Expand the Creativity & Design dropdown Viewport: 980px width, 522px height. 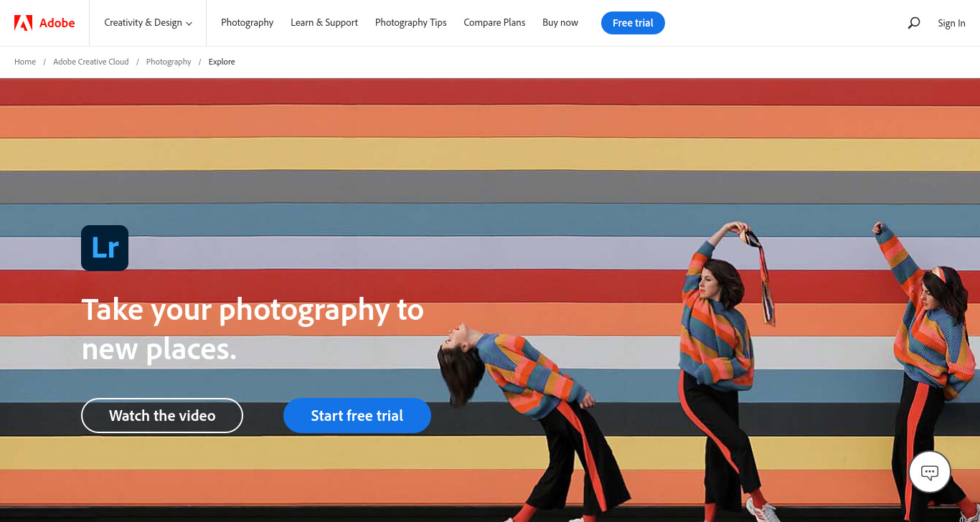[148, 23]
